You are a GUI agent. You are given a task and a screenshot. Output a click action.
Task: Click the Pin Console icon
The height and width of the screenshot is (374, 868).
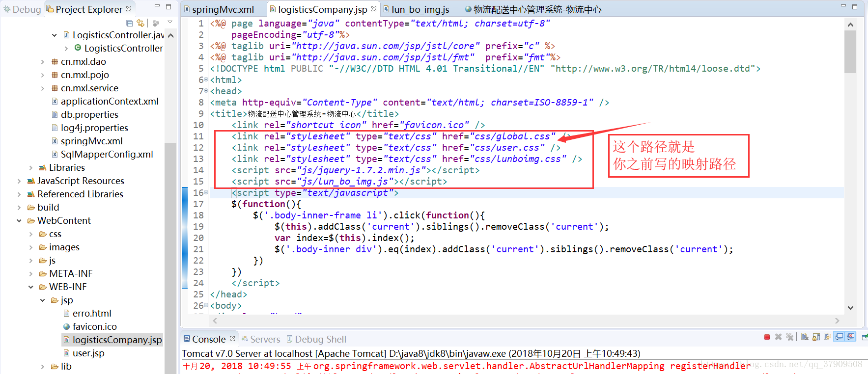tap(865, 337)
